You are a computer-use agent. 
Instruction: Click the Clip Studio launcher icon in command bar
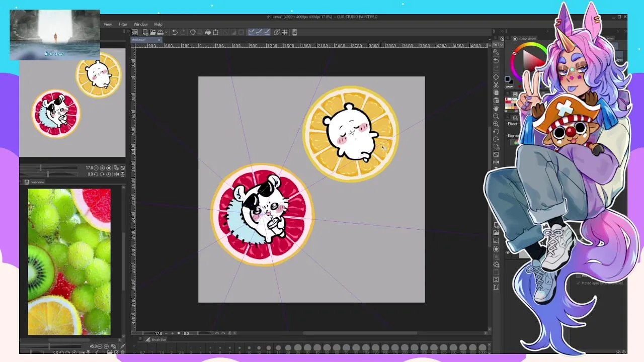tap(135, 32)
